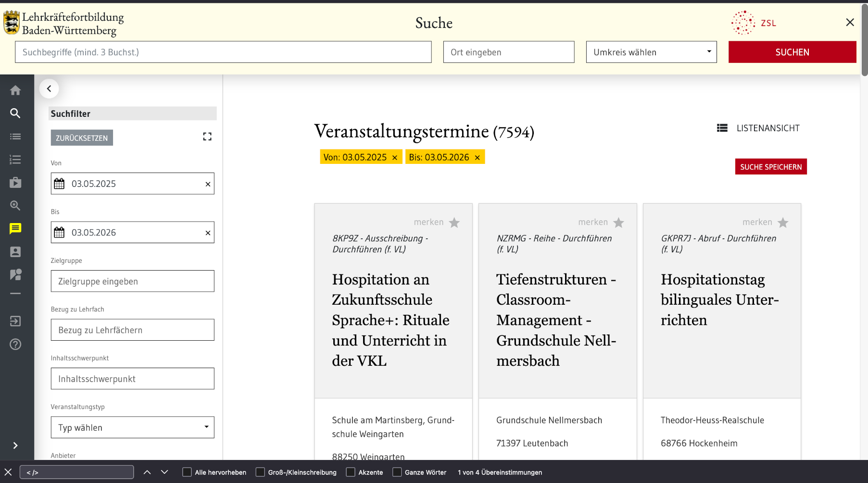868x483 pixels.
Task: Bookmark Hospitationstag bilinguales Unterrichten with star
Action: pyautogui.click(x=783, y=223)
